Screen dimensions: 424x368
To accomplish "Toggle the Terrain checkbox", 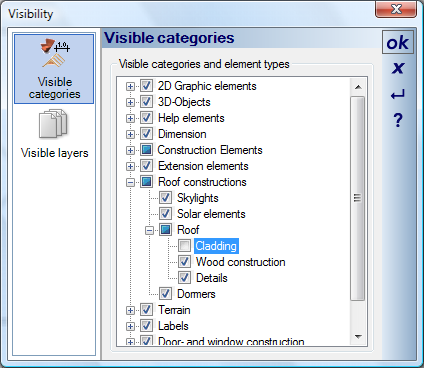I will pyautogui.click(x=146, y=310).
